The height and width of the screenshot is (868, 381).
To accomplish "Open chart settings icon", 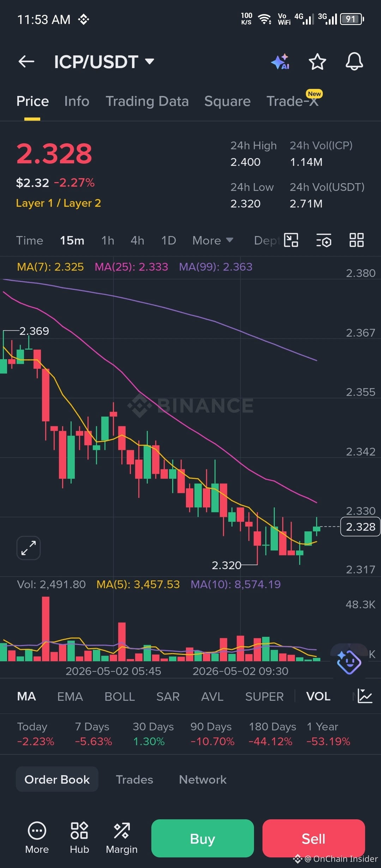I will point(323,240).
